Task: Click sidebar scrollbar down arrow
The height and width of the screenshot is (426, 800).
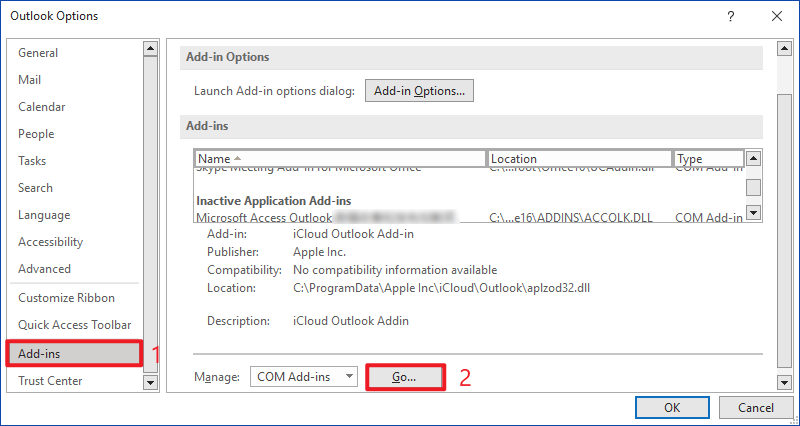Action: click(x=151, y=382)
